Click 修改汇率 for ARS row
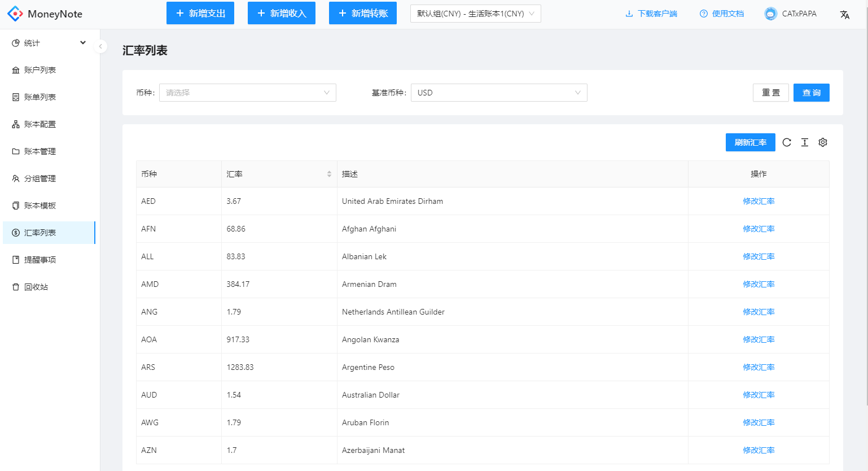Image resolution: width=868 pixels, height=471 pixels. tap(759, 367)
